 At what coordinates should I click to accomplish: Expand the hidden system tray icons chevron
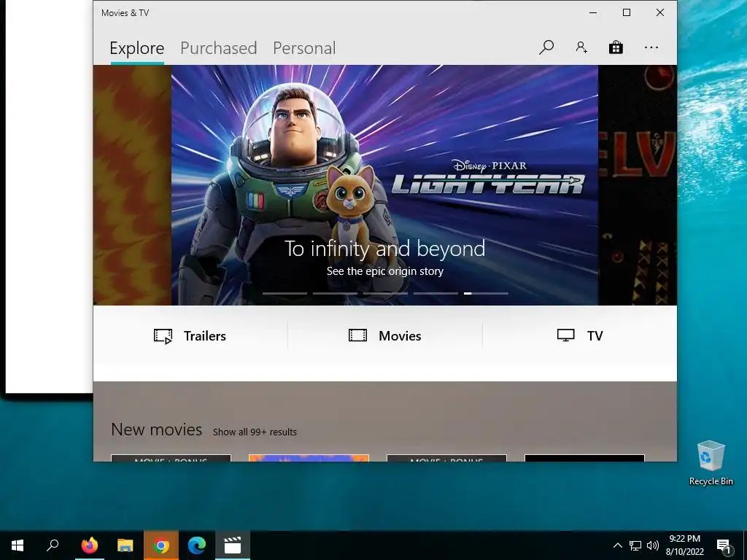617,545
